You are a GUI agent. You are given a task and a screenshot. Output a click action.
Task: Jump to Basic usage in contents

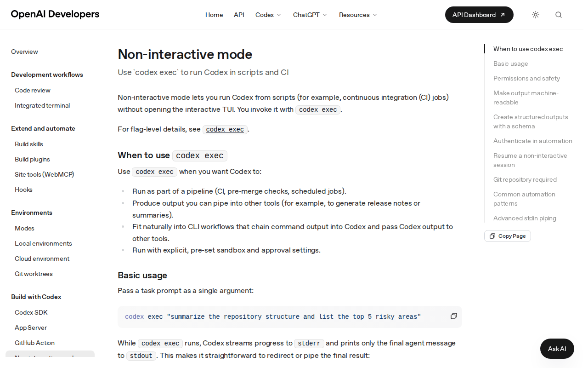pyautogui.click(x=511, y=63)
